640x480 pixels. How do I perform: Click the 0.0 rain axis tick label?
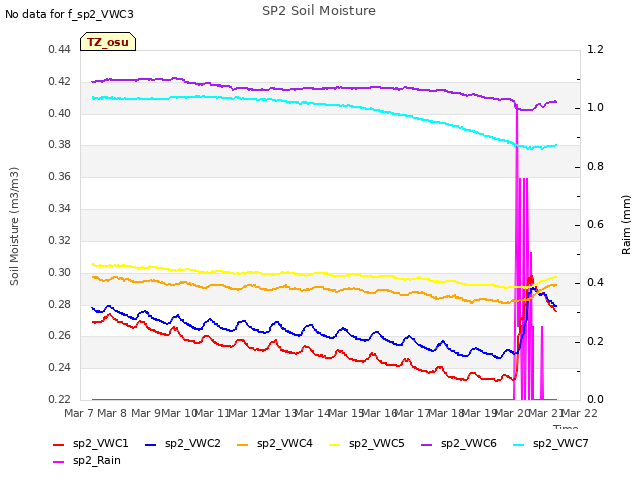click(595, 399)
